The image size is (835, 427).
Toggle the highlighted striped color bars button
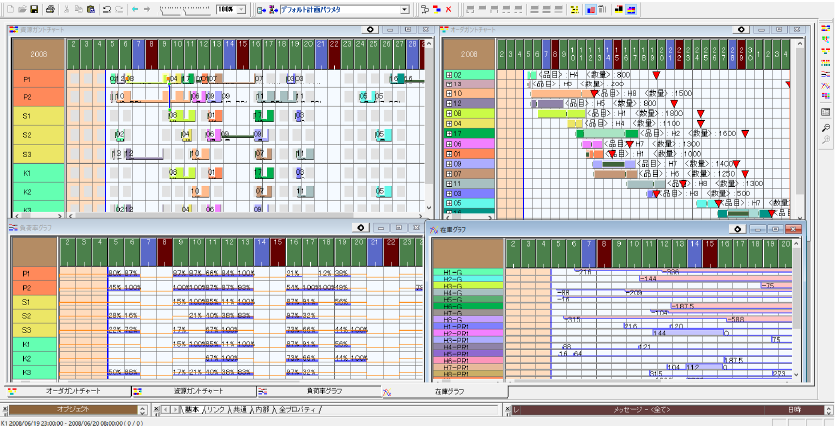[631, 10]
